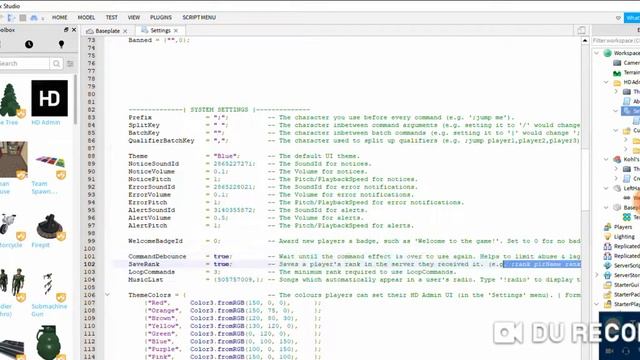Click the Players icon in Explorer

coord(607,227)
